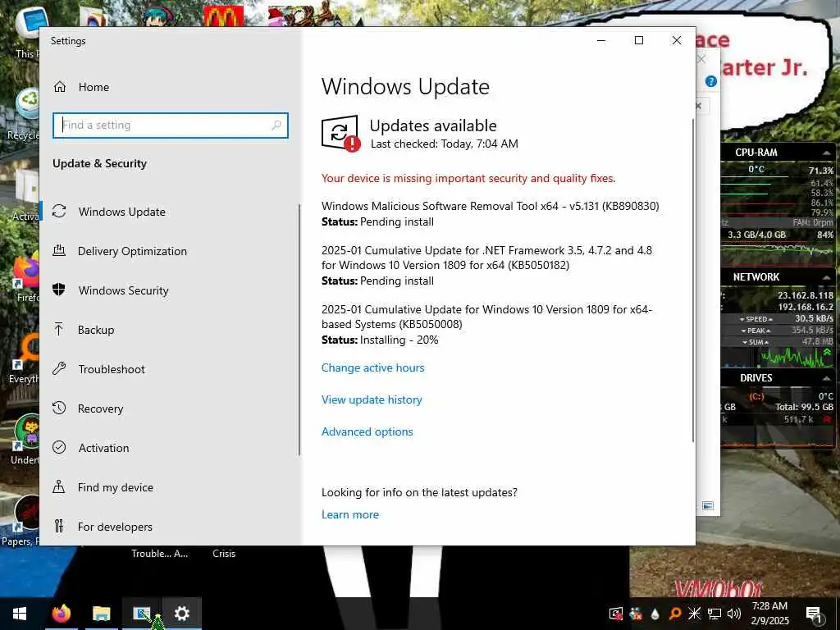Click the For developers tools icon
The height and width of the screenshot is (630, 840).
coord(59,526)
